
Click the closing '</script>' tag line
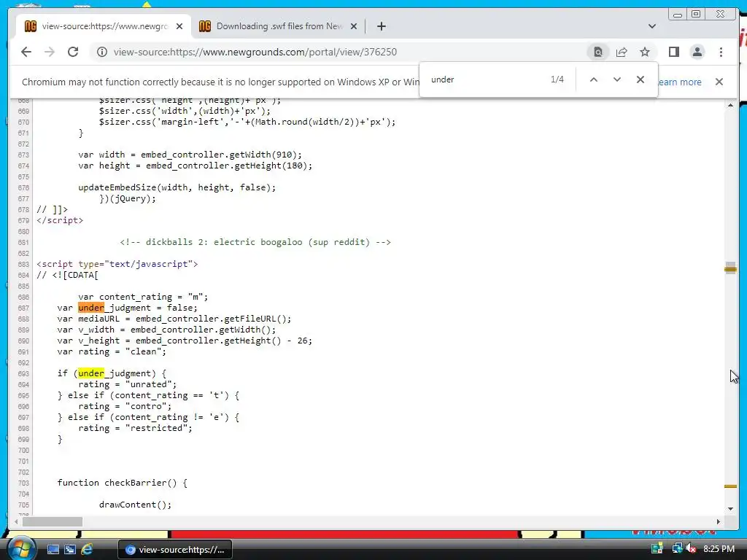pyautogui.click(x=60, y=220)
